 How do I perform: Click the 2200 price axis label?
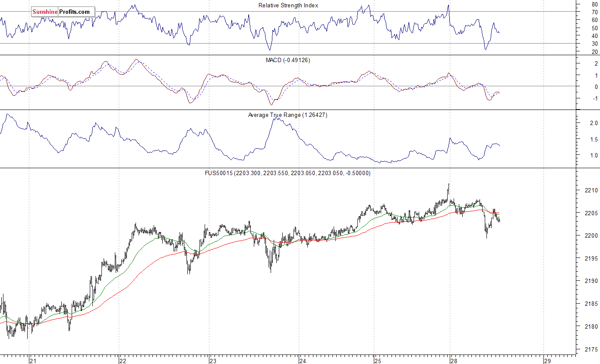591,235
